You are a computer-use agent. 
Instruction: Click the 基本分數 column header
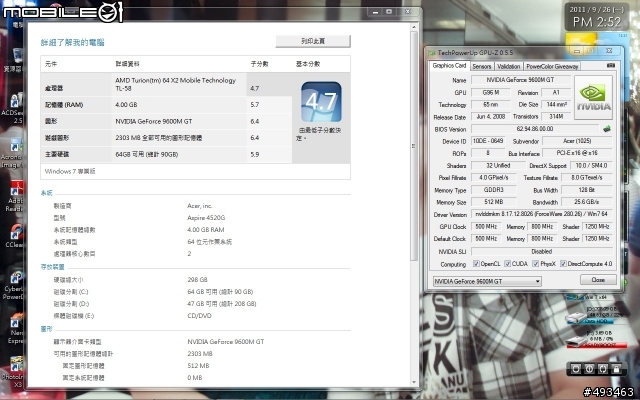pyautogui.click(x=308, y=64)
